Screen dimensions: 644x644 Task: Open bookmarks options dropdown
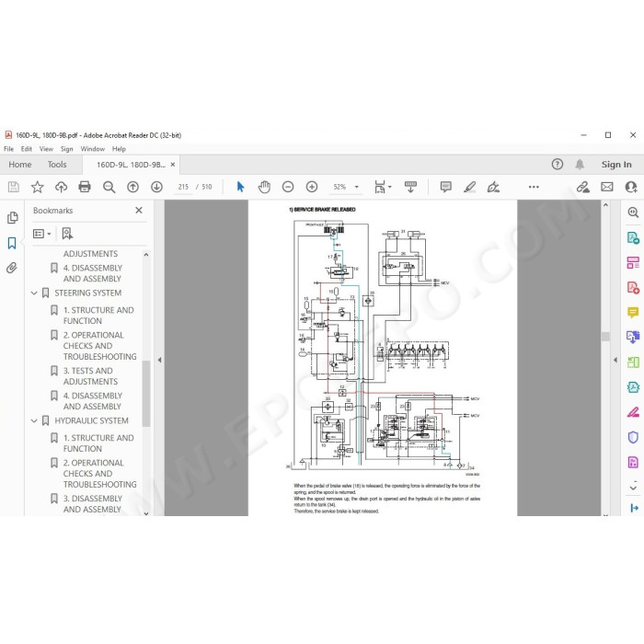pos(41,234)
